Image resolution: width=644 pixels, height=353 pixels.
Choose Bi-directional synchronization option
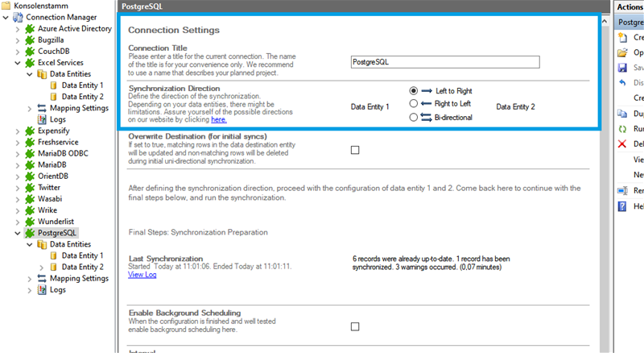[x=414, y=117]
